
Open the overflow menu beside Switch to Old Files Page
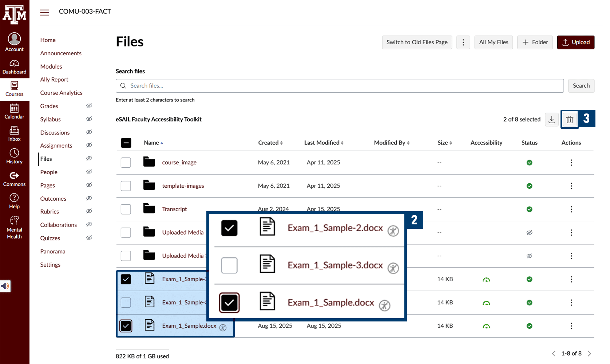[463, 42]
